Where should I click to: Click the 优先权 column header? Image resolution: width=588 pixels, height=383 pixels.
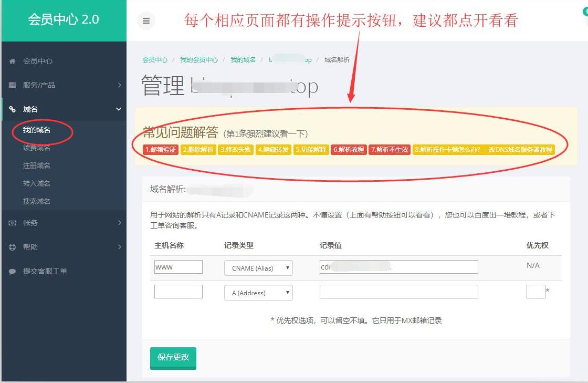point(538,245)
